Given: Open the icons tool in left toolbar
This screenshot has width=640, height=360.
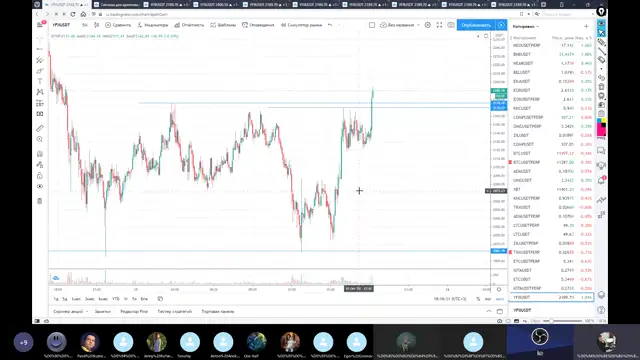Looking at the screenshot, I should tap(40, 114).
